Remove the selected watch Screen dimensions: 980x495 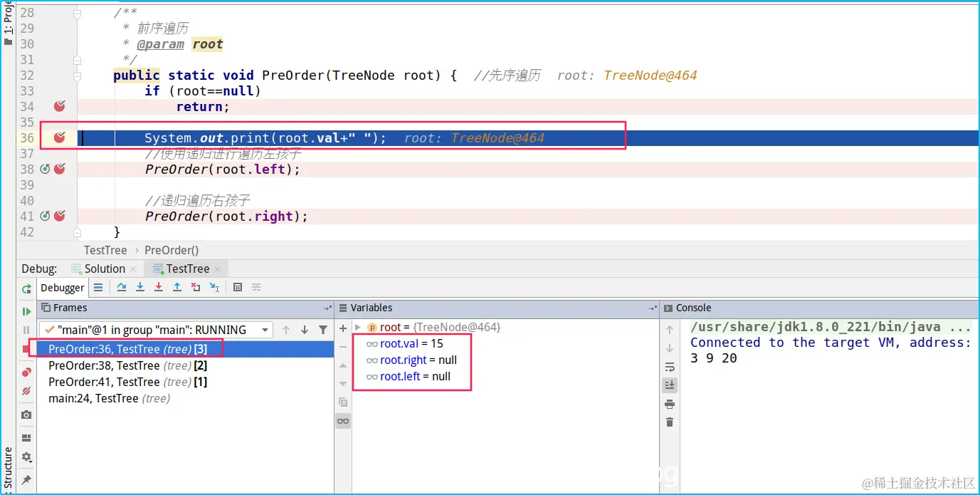click(343, 346)
